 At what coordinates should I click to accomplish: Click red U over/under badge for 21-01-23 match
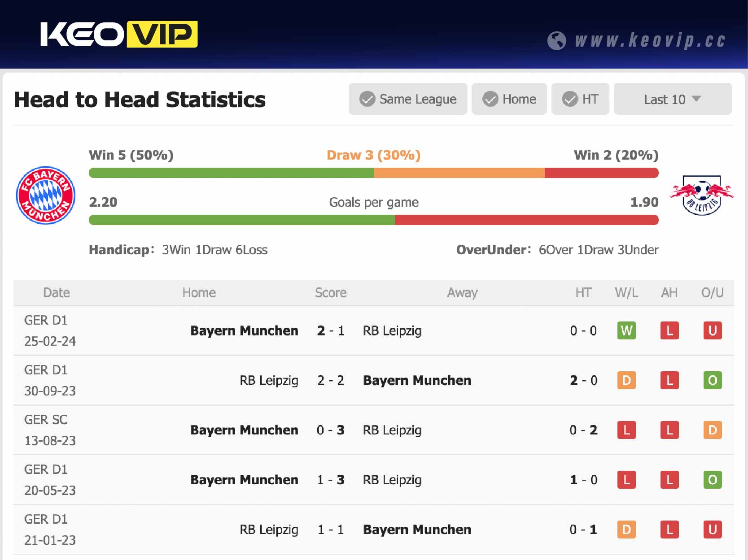pos(712,530)
